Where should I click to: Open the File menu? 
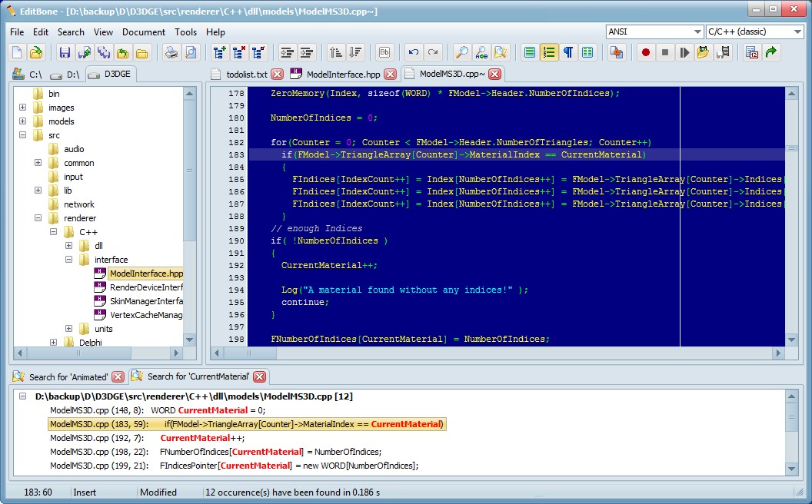(x=17, y=32)
